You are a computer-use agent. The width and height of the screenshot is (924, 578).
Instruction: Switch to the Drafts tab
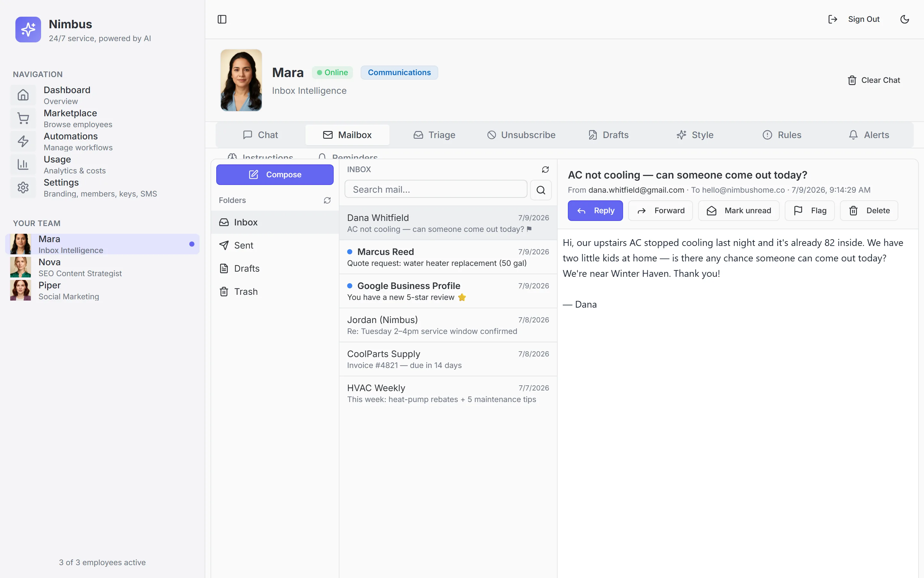[608, 135]
